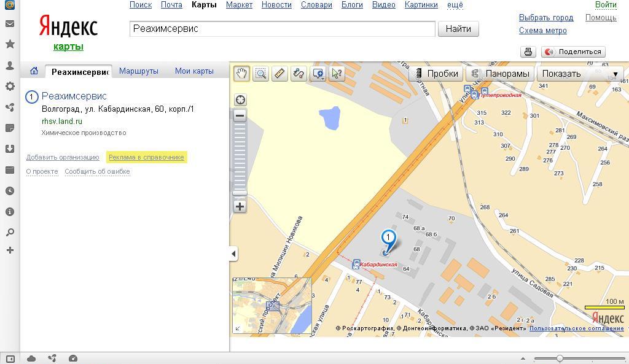Screen dimensions: 629x364
Task: Open the Добавить организацию link
Action: [63, 157]
